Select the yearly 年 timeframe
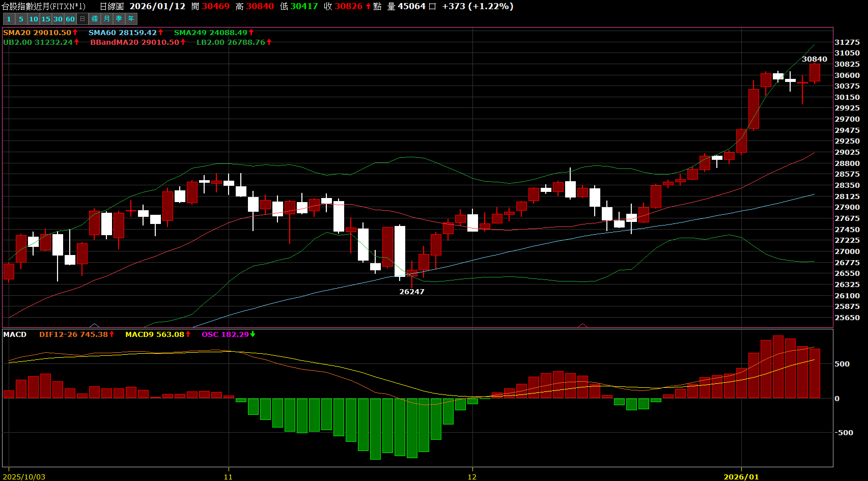 [131, 19]
